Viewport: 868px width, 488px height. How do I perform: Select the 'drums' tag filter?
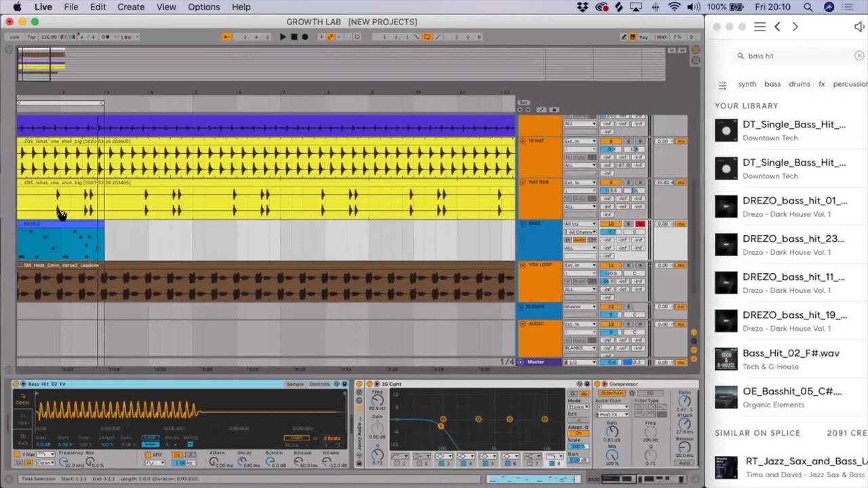[x=799, y=84]
